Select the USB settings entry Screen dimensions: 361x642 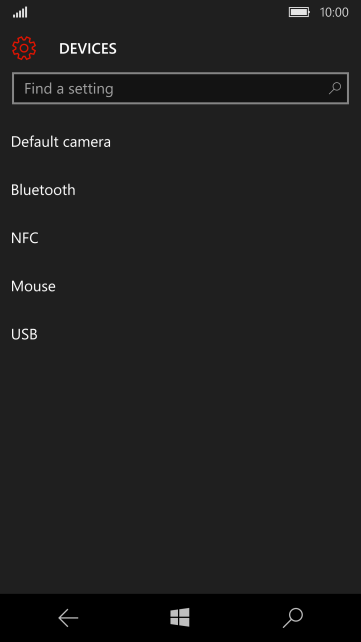pos(180,335)
